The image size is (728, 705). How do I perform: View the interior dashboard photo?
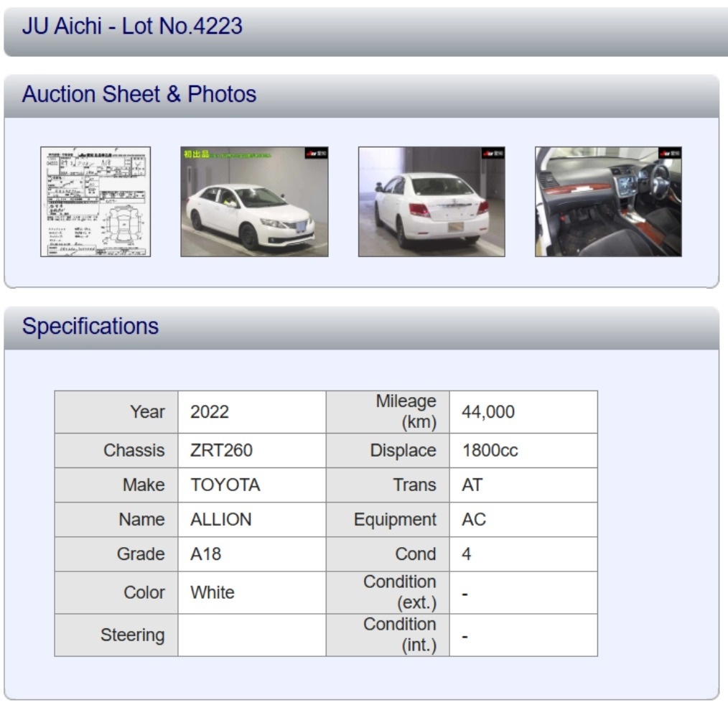[608, 202]
